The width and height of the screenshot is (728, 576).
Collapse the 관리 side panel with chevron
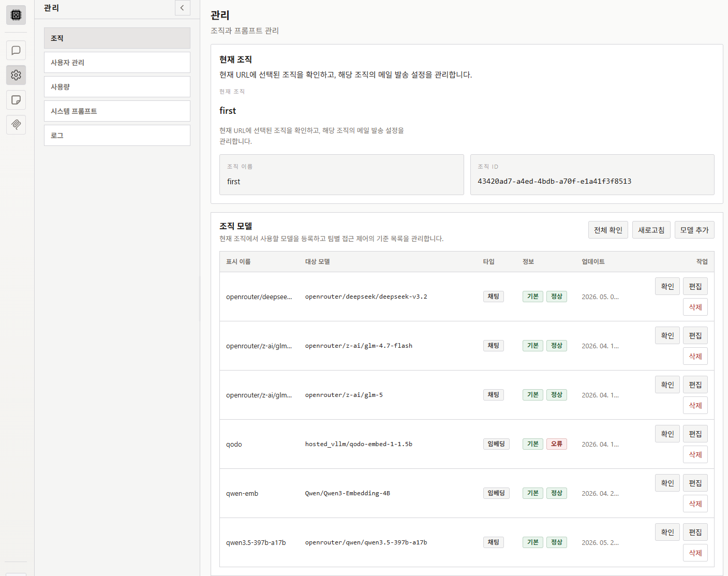pos(182,8)
